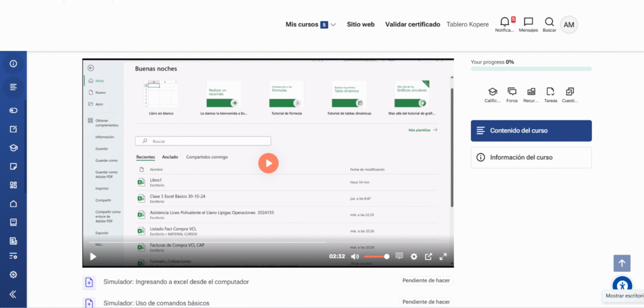Open Mensajes chat icon
Image resolution: width=644 pixels, height=308 pixels.
tap(528, 25)
